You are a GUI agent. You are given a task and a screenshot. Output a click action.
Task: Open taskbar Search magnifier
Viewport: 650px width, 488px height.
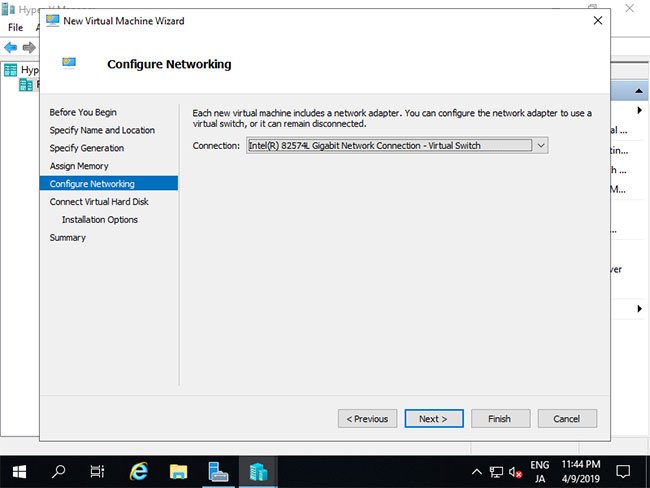(58, 472)
